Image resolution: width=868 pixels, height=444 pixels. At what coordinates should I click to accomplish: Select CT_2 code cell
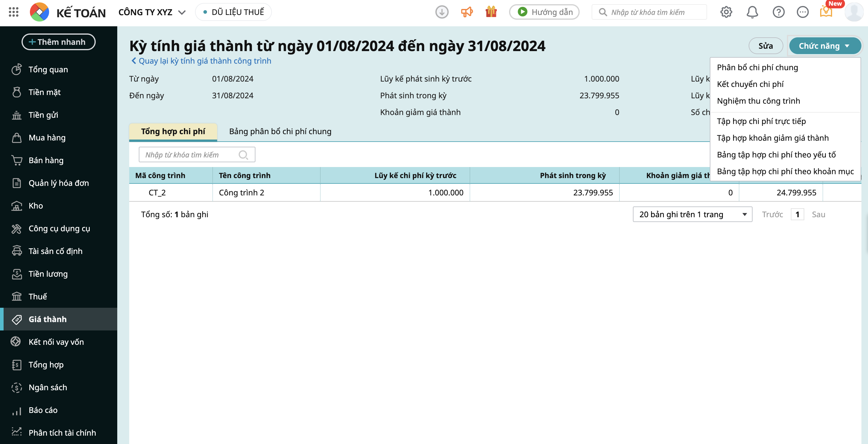[171, 192]
